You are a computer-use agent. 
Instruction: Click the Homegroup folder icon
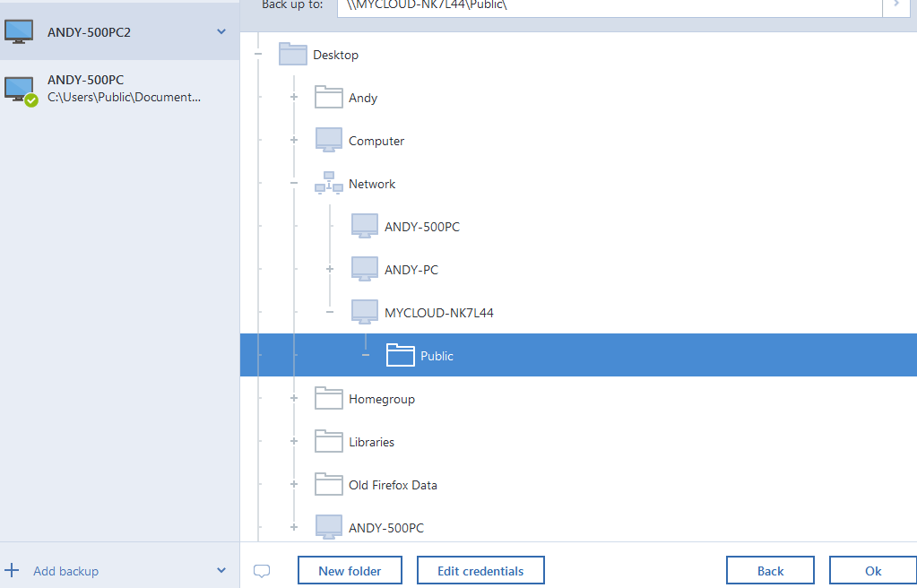coord(329,399)
